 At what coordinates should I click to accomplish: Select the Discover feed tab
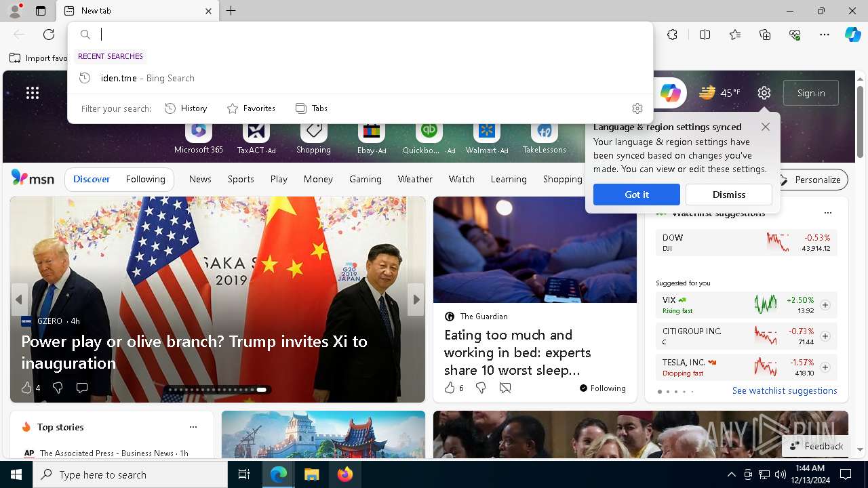(x=92, y=179)
